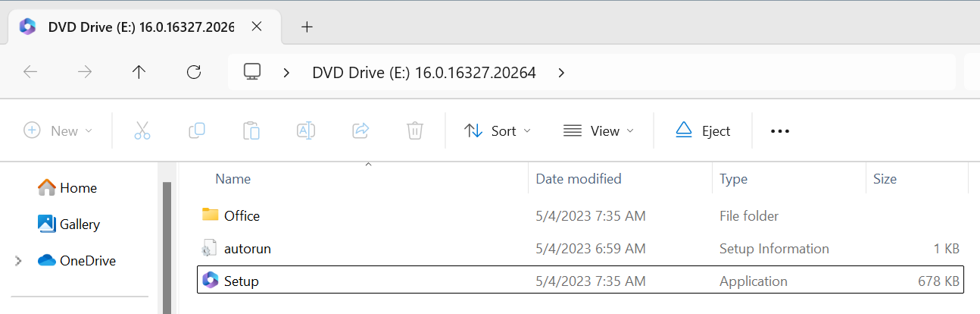Open Home in navigation pane
Viewport: 980px width, 314px height.
point(67,188)
